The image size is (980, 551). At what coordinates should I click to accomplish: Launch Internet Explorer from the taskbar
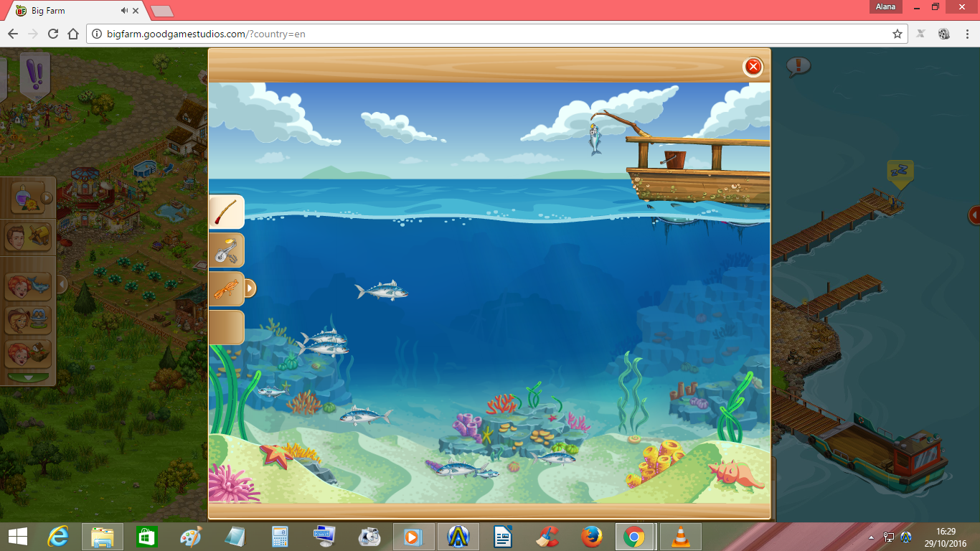coord(59,537)
